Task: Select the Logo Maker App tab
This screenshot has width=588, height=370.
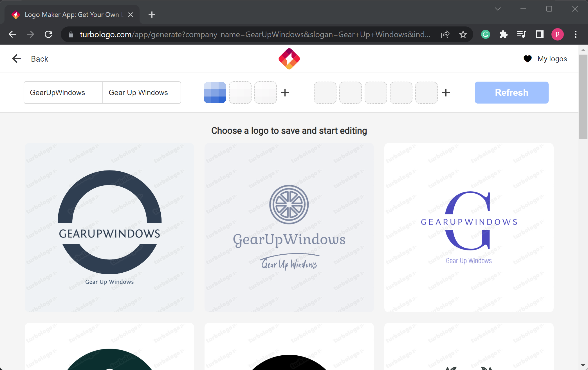Action: coord(72,15)
